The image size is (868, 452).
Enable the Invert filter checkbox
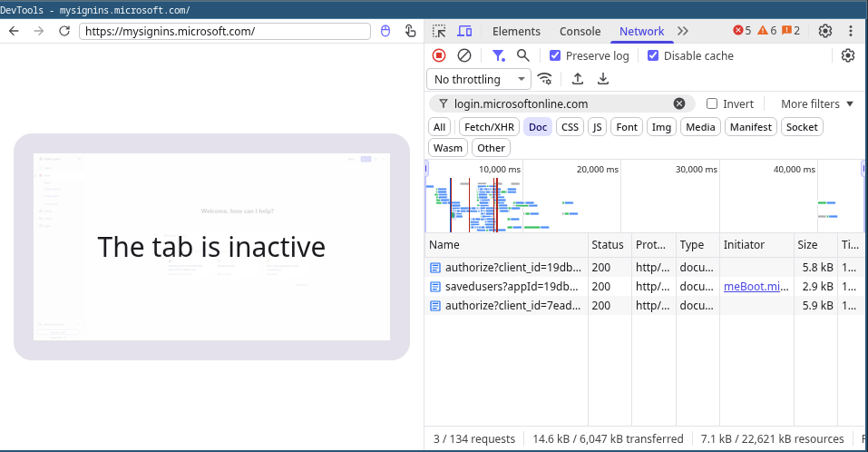(712, 103)
